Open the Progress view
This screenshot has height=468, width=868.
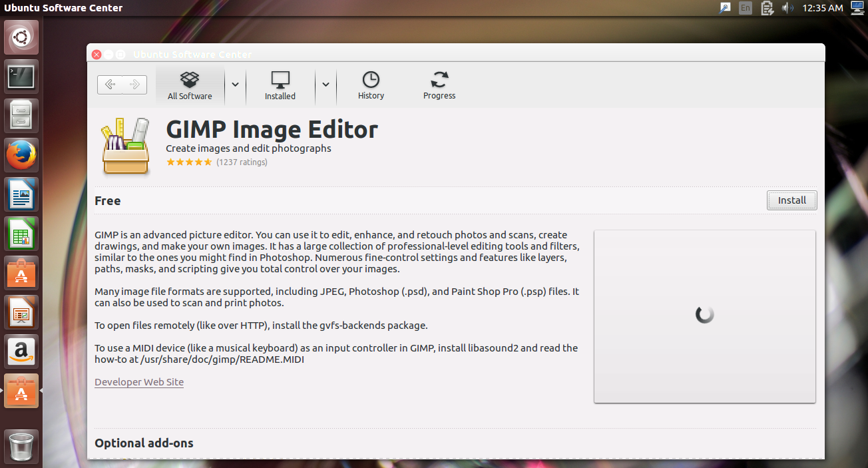[439, 86]
